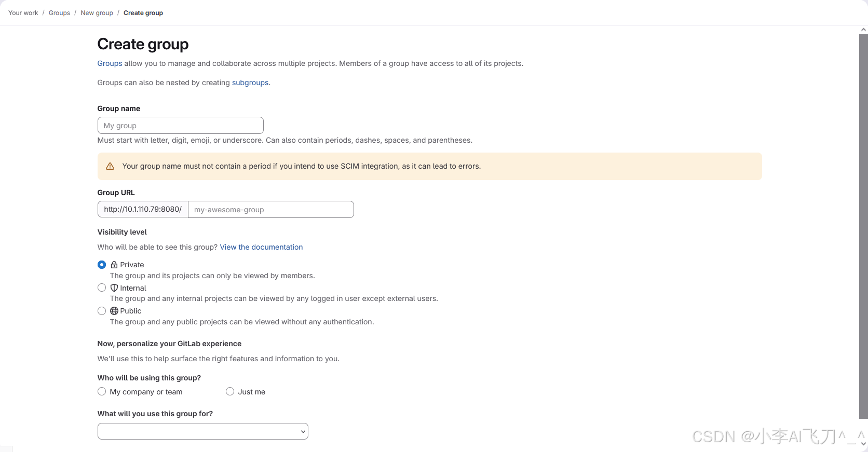
Task: Navigate to New group breadcrumb
Action: [x=97, y=13]
